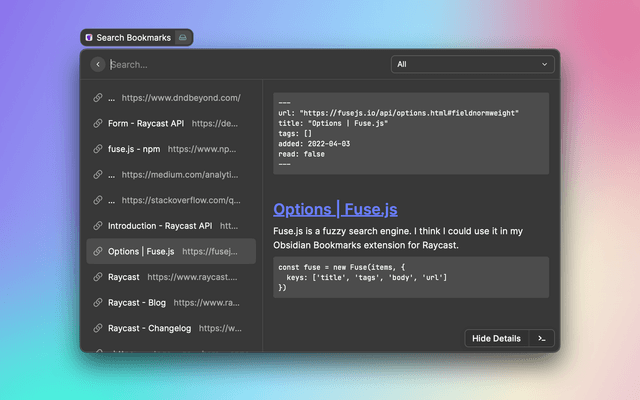640x400 pixels.
Task: Click link icon next to Raycast - Blog
Action: coord(97,302)
